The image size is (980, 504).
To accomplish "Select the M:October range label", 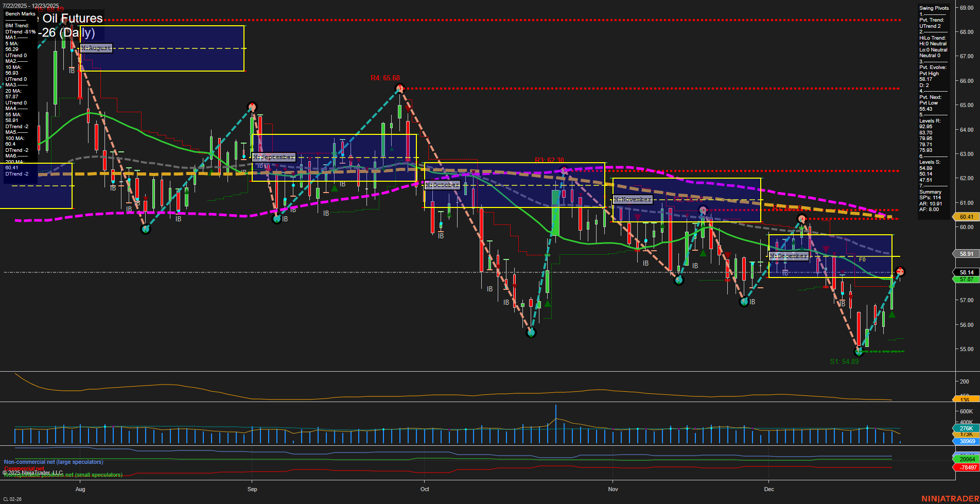I will pyautogui.click(x=442, y=184).
